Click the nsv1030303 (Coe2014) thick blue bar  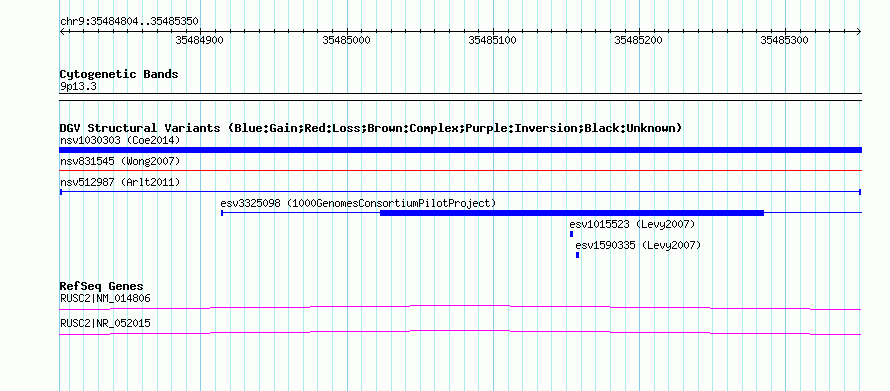coord(460,150)
